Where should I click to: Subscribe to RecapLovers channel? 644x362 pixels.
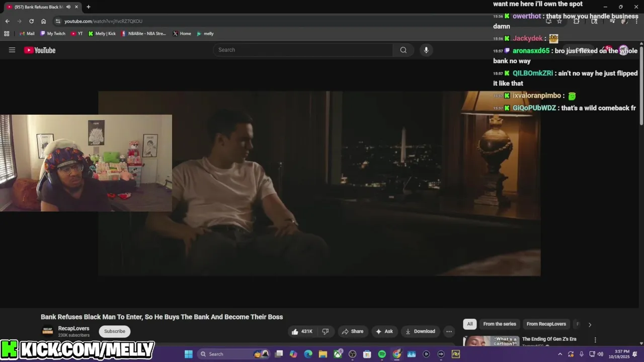[x=115, y=331]
